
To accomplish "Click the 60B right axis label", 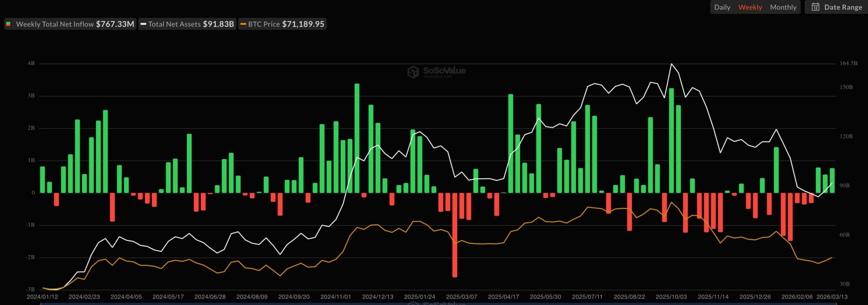I will click(x=845, y=235).
